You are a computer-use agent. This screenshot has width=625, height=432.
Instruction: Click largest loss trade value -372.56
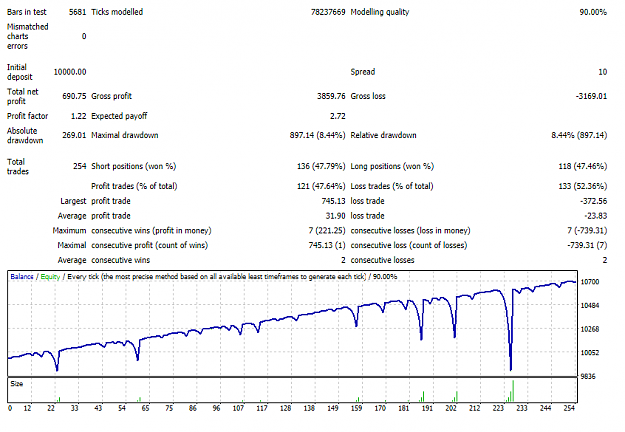594,201
